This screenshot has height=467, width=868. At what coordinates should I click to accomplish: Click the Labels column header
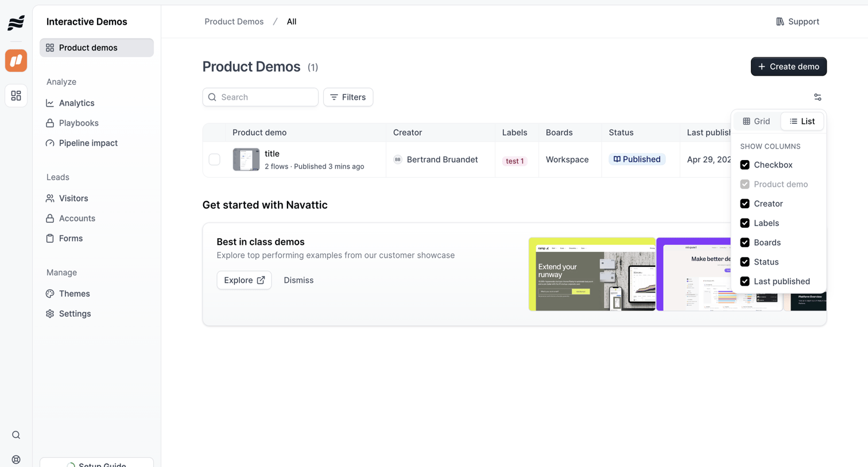[x=514, y=133]
